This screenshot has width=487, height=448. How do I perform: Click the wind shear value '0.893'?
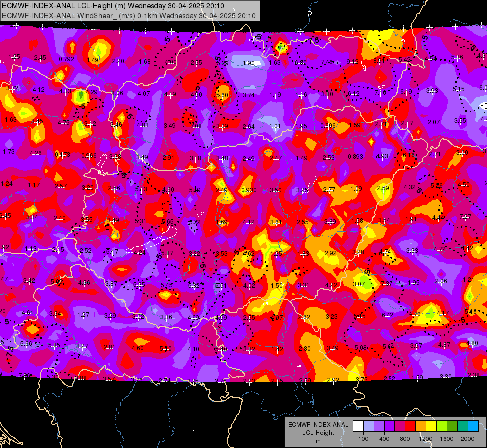(355, 157)
